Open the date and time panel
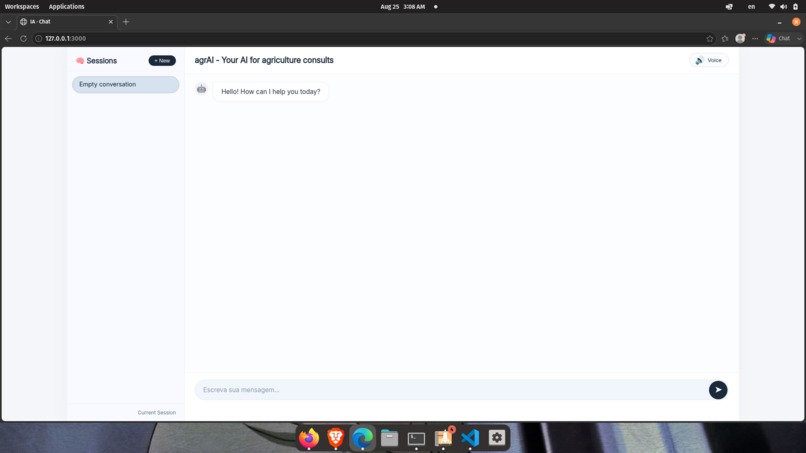This screenshot has height=453, width=806. (402, 7)
